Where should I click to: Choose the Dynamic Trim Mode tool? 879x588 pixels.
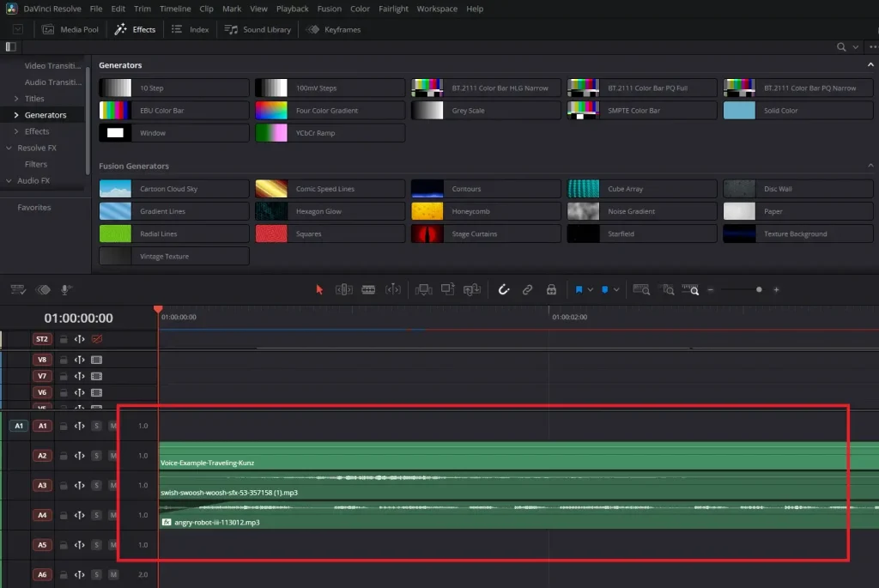[x=393, y=290]
